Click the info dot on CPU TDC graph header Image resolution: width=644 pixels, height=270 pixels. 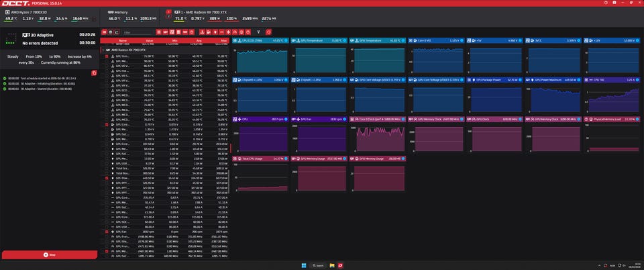tap(637, 79)
